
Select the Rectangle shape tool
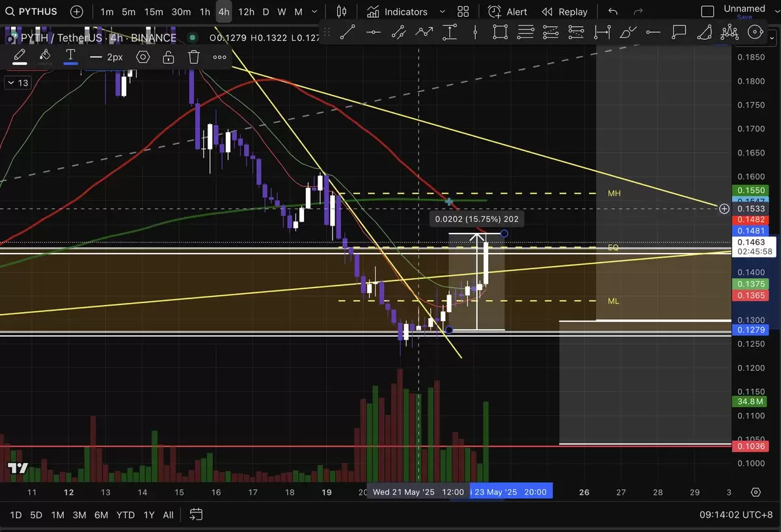point(500,32)
